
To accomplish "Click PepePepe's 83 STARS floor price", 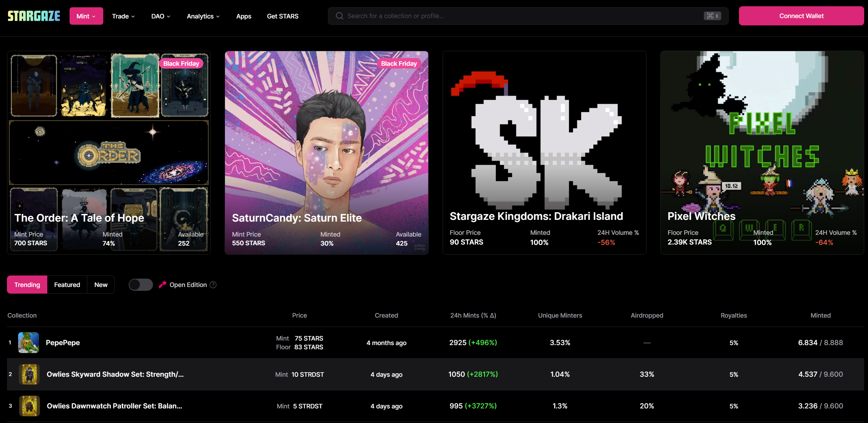I will point(308,347).
